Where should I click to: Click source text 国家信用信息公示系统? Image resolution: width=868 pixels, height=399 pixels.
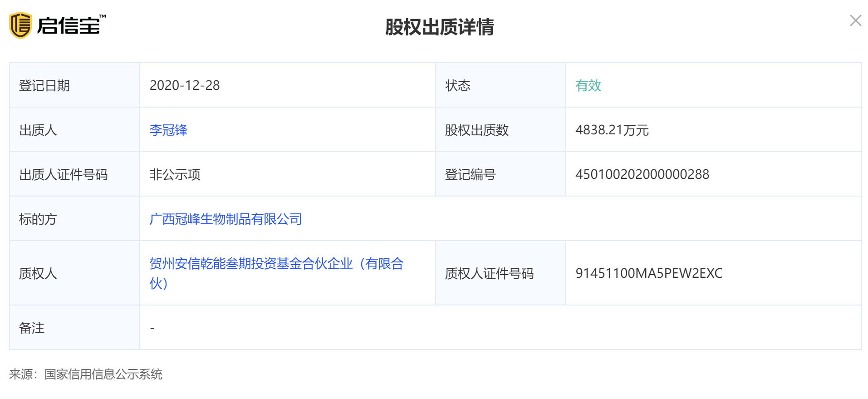pos(103,374)
